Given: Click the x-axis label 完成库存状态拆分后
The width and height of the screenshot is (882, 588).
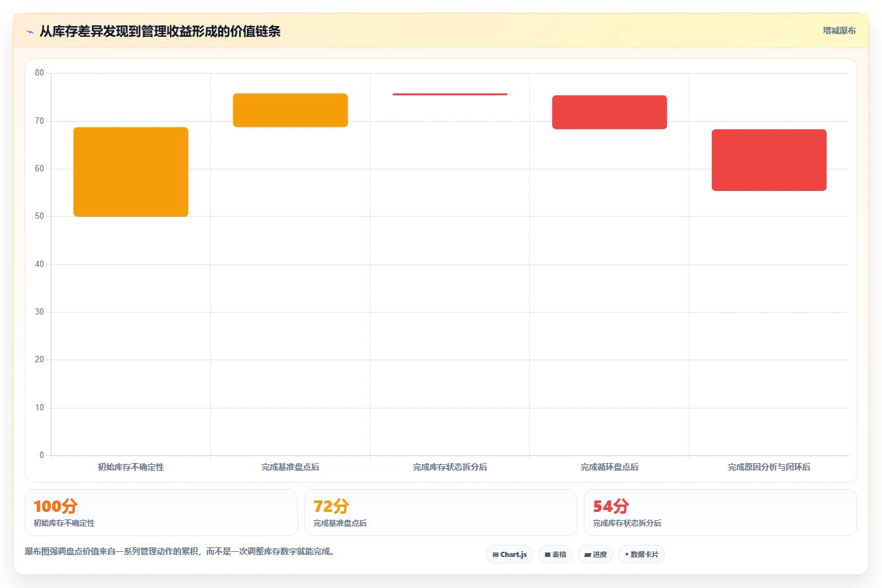Looking at the screenshot, I should pos(450,467).
